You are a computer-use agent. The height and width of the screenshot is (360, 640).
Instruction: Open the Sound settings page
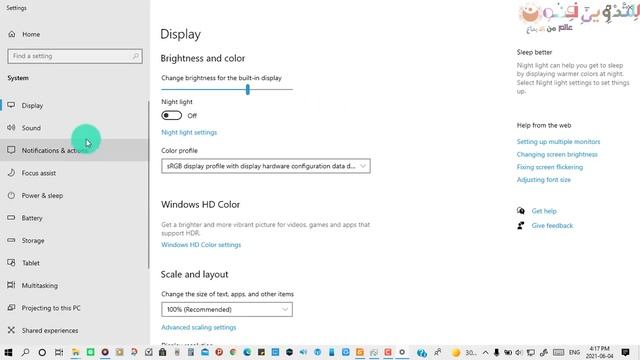pyautogui.click(x=73, y=128)
